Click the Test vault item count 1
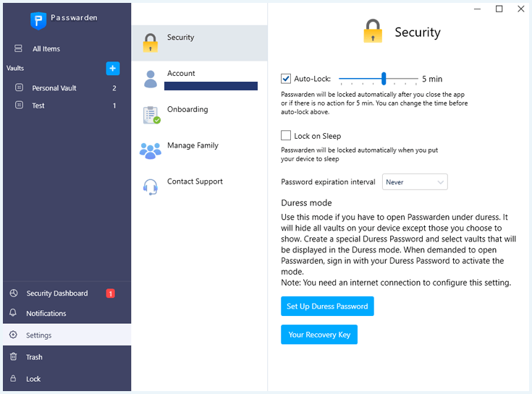The image size is (532, 394). click(x=114, y=106)
